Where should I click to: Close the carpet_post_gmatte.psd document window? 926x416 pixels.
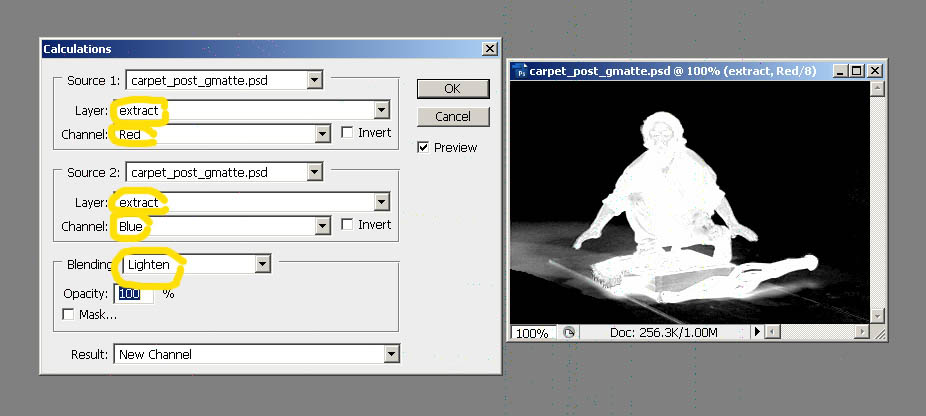click(x=875, y=72)
